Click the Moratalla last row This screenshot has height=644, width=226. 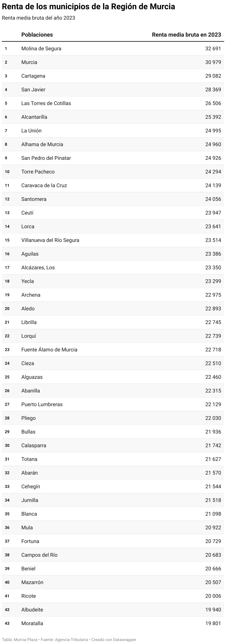pyautogui.click(x=32, y=623)
